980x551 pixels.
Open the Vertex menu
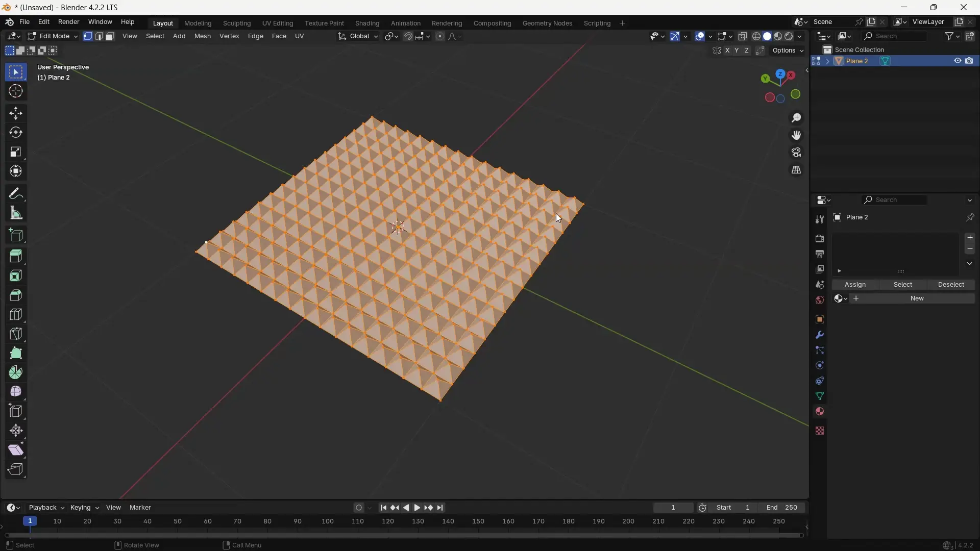229,37
